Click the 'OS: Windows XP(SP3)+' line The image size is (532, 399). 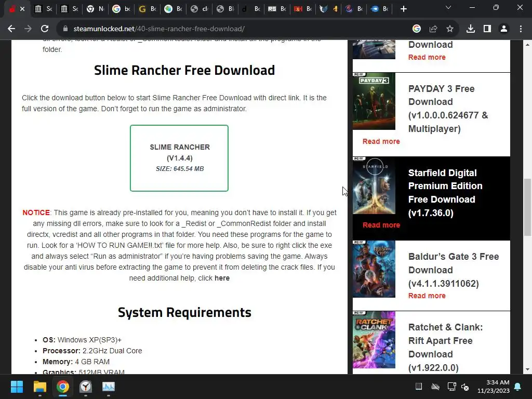pos(82,340)
